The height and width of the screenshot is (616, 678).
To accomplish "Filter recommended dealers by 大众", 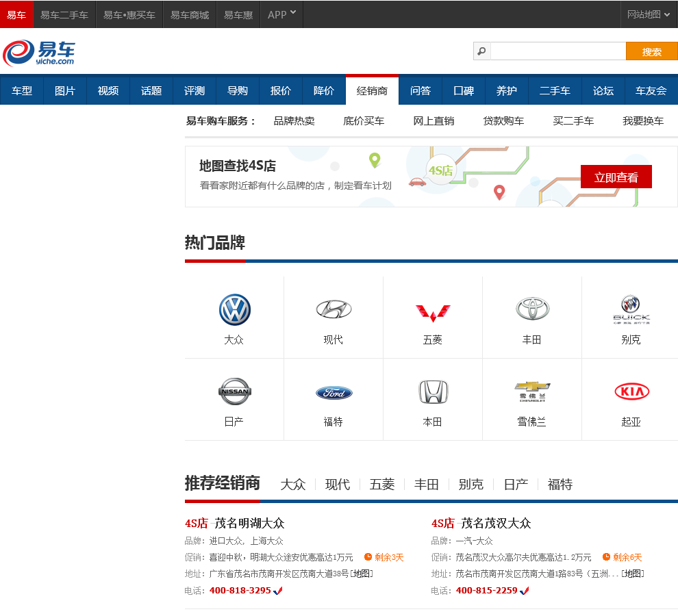I will click(x=293, y=485).
